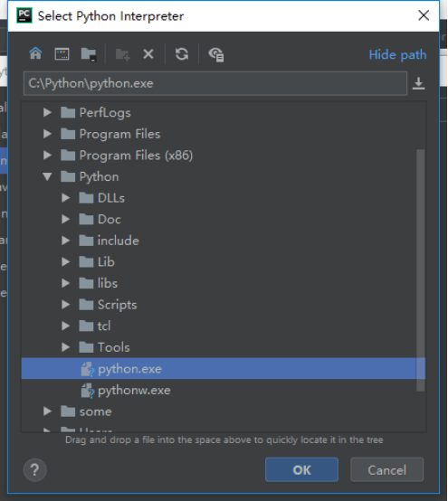Click the python.exe file icon
The width and height of the screenshot is (448, 501).
[x=87, y=369]
